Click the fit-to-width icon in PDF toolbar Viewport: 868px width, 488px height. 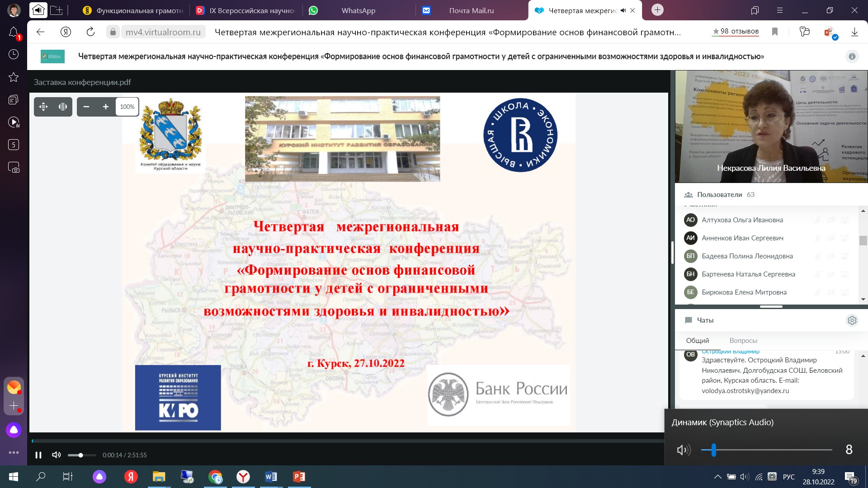click(63, 107)
